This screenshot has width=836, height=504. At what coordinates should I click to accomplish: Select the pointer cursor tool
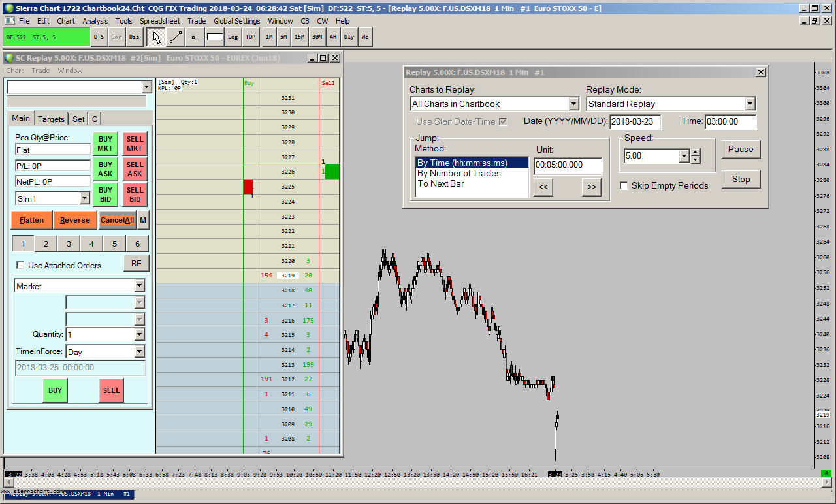tap(156, 37)
